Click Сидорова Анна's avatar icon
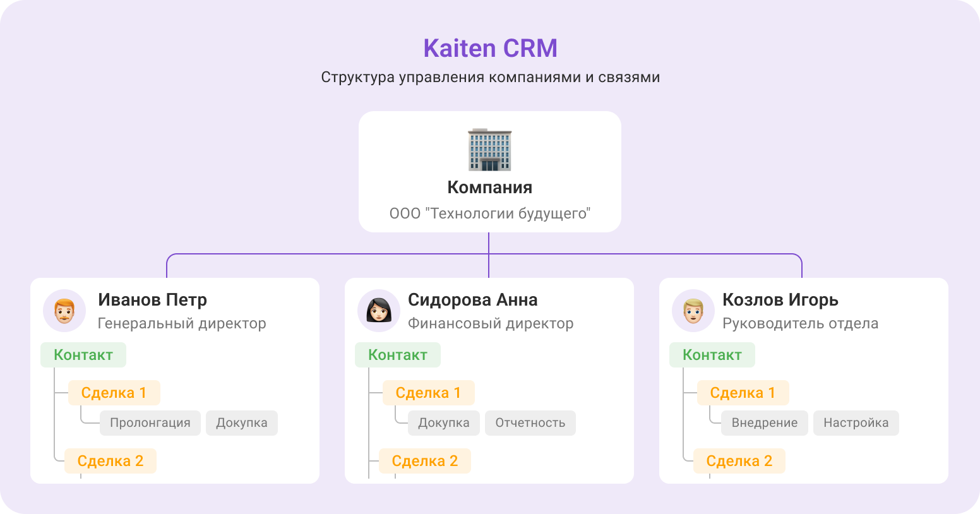980x514 pixels. 378,310
